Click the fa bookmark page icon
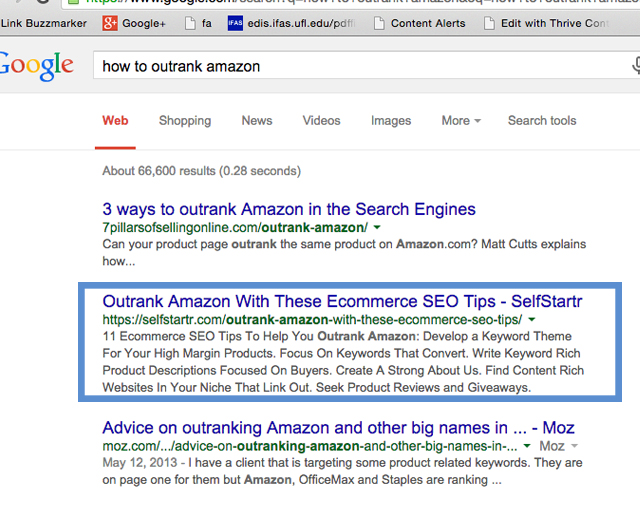Viewport: 640px width, 506px height. pyautogui.click(x=190, y=23)
